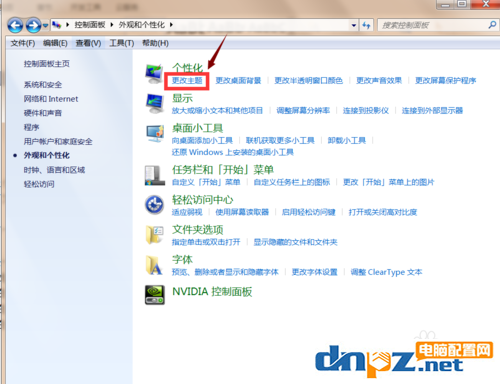
Task: Click 外观和个性化 breadcrumb in address bar
Action: click(x=142, y=25)
